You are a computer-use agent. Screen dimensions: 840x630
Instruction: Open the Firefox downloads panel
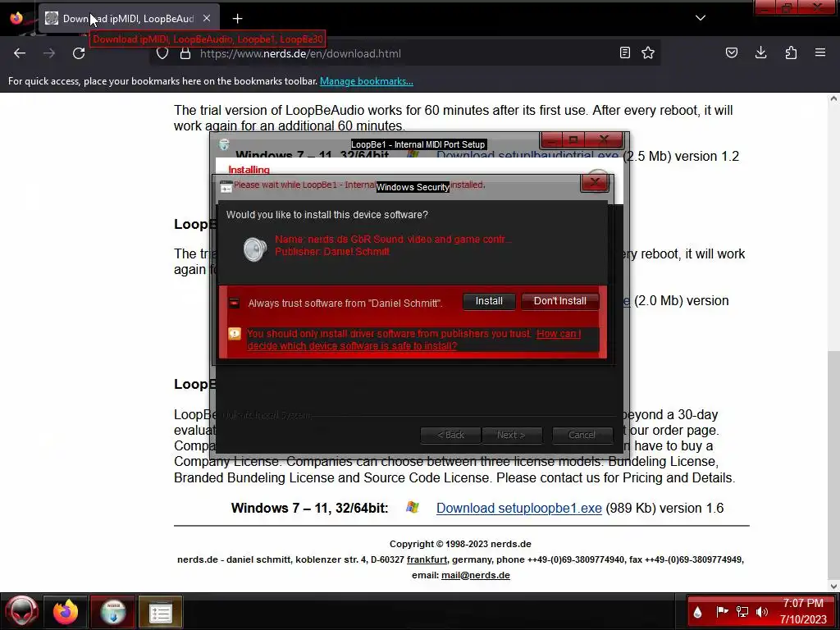pyautogui.click(x=760, y=52)
